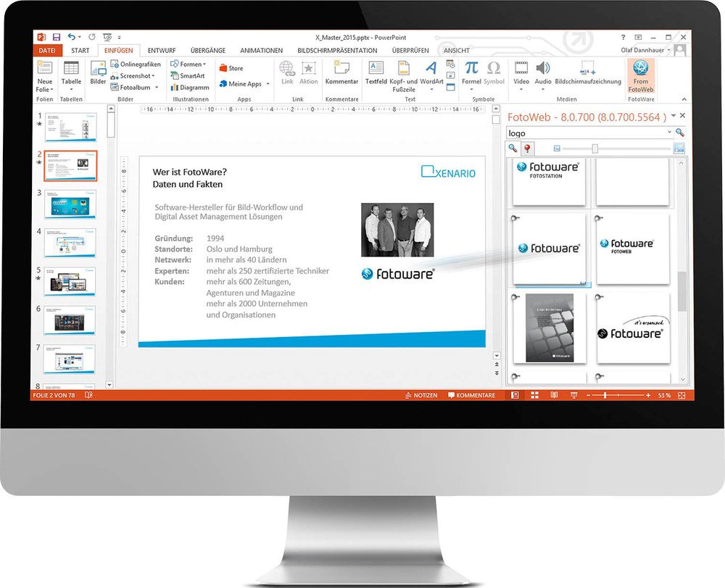Switch to START tab
This screenshot has width=725, height=588.
[80, 50]
